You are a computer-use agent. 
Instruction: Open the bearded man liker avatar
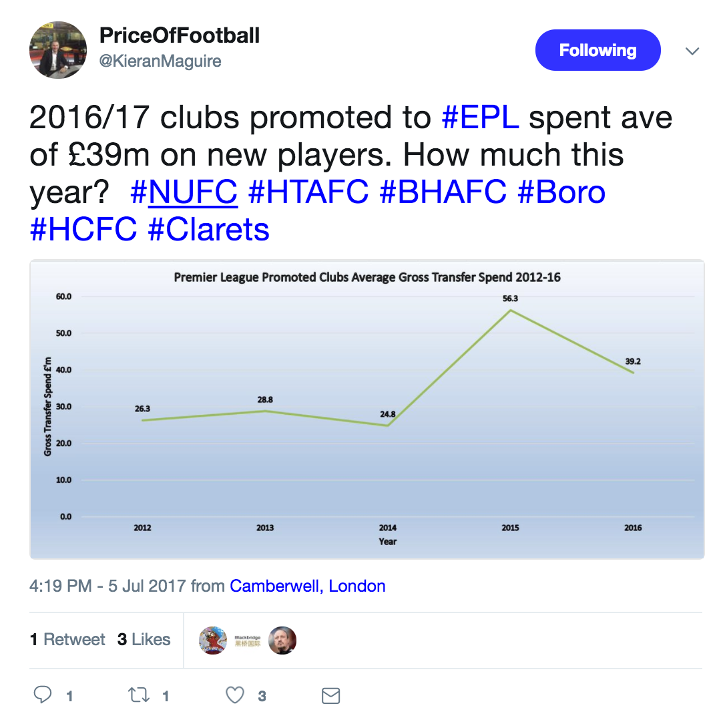click(282, 641)
